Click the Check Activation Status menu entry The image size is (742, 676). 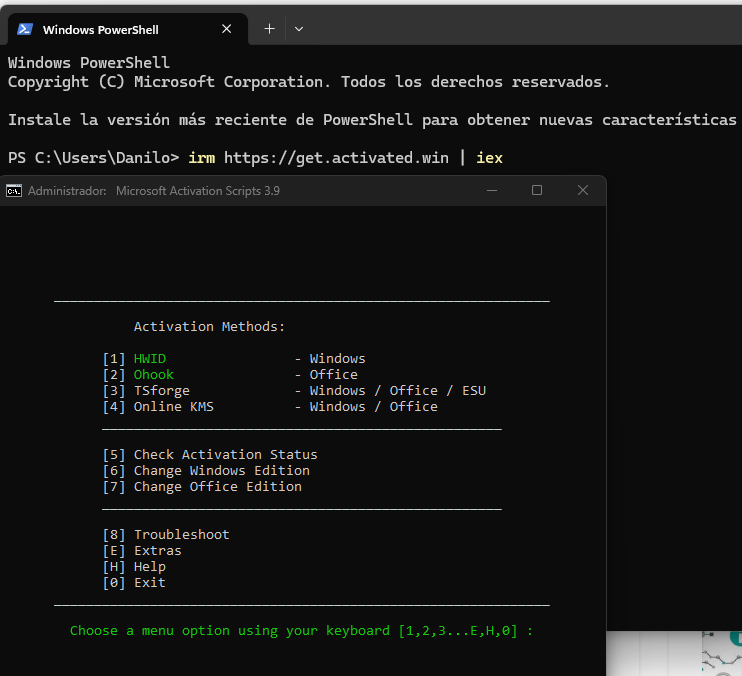click(x=225, y=455)
